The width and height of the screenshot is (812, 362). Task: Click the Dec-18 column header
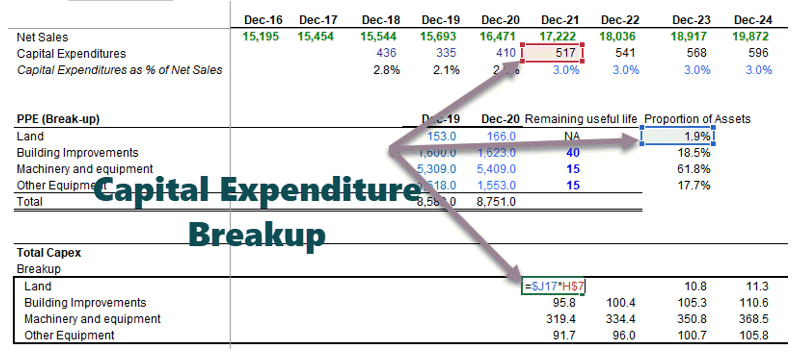coord(381,20)
